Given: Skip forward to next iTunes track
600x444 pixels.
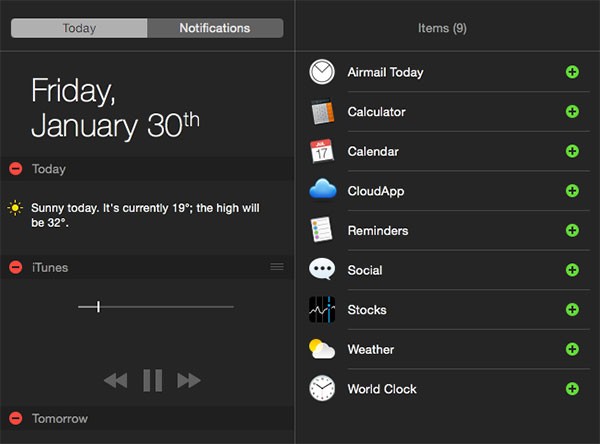Looking at the screenshot, I should [189, 380].
